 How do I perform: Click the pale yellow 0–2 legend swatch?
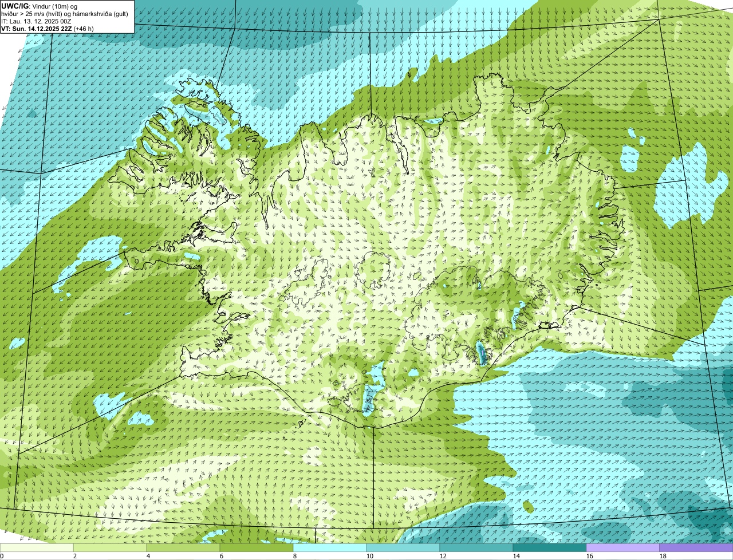tap(37, 548)
